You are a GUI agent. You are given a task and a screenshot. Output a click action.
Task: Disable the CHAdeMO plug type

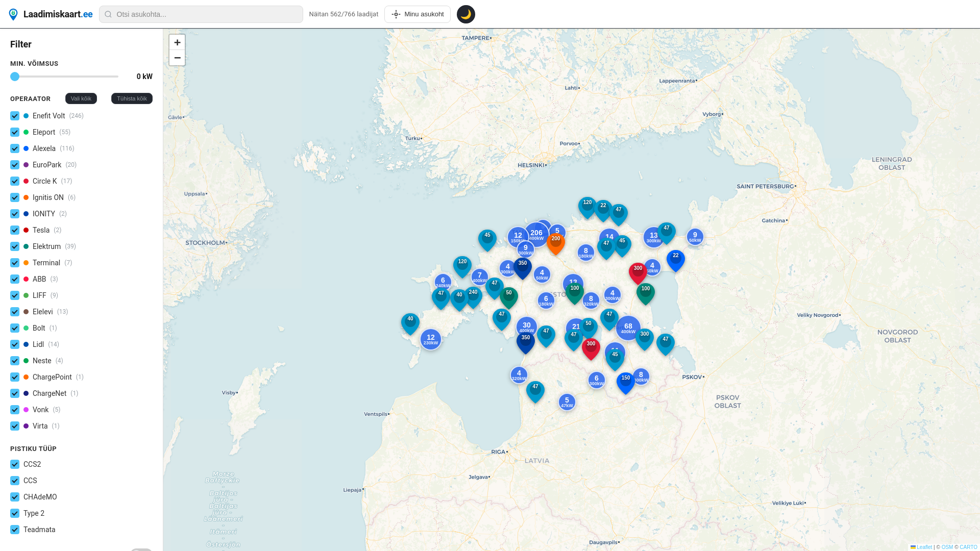tap(15, 497)
